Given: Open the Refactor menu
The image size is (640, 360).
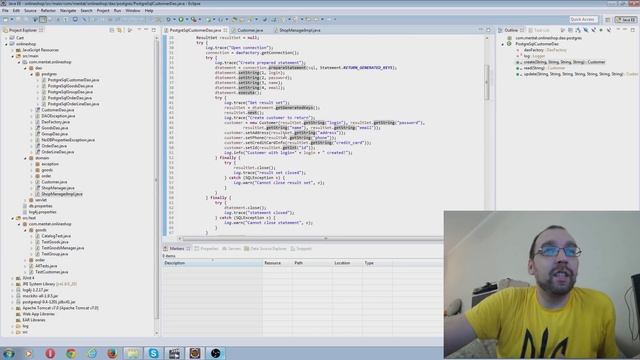Looking at the screenshot, I should click(48, 11).
